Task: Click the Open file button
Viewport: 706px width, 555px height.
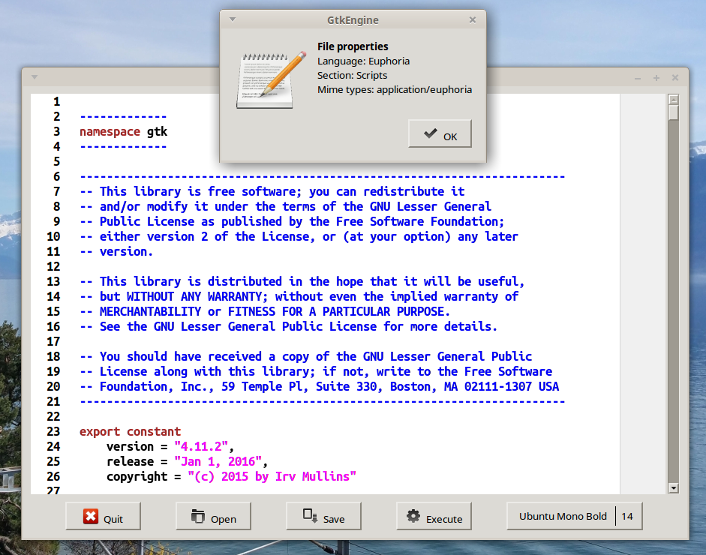Action: pyautogui.click(x=213, y=517)
